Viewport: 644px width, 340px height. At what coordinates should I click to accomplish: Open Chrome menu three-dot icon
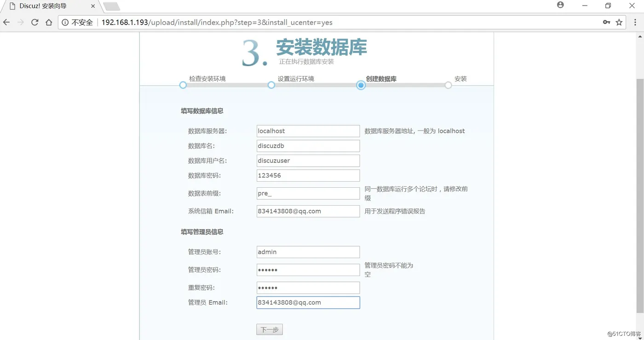coord(635,22)
